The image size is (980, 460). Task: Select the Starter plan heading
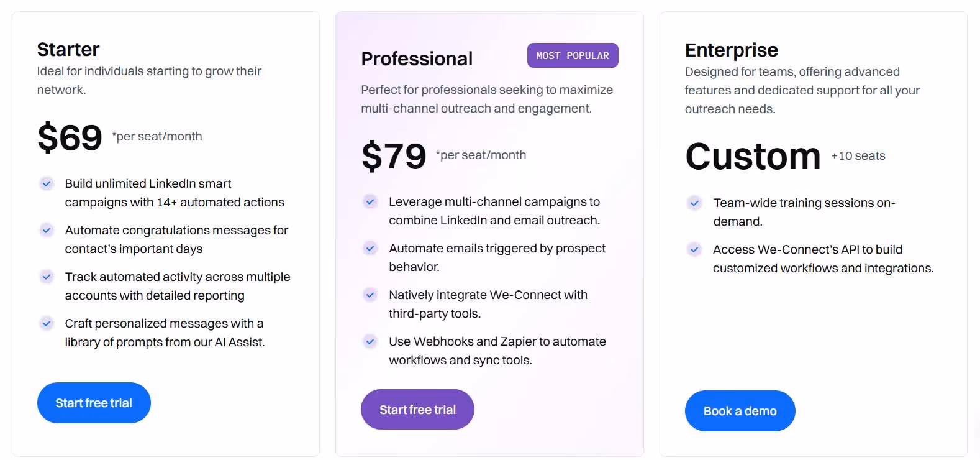tap(68, 49)
